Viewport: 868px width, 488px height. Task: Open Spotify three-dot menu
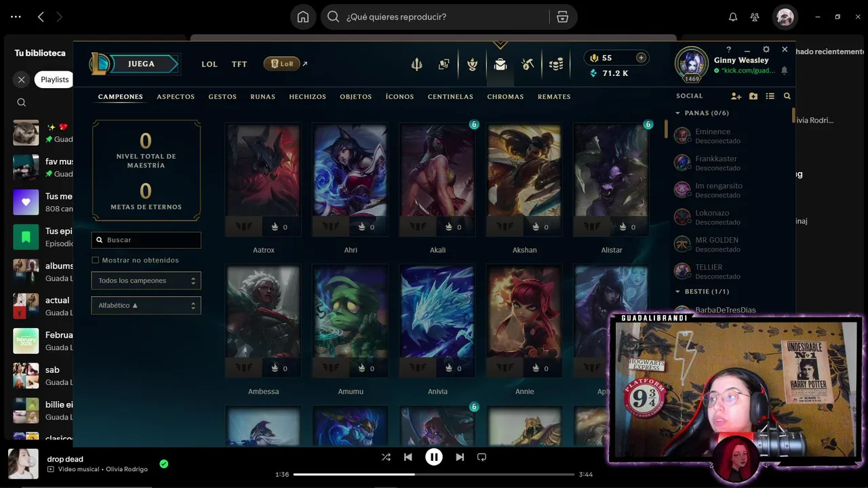point(16,17)
